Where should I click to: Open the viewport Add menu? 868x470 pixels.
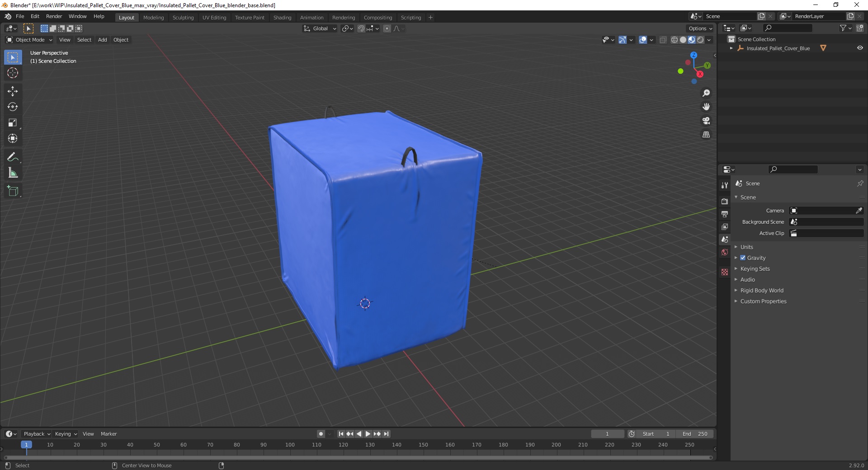(x=103, y=40)
